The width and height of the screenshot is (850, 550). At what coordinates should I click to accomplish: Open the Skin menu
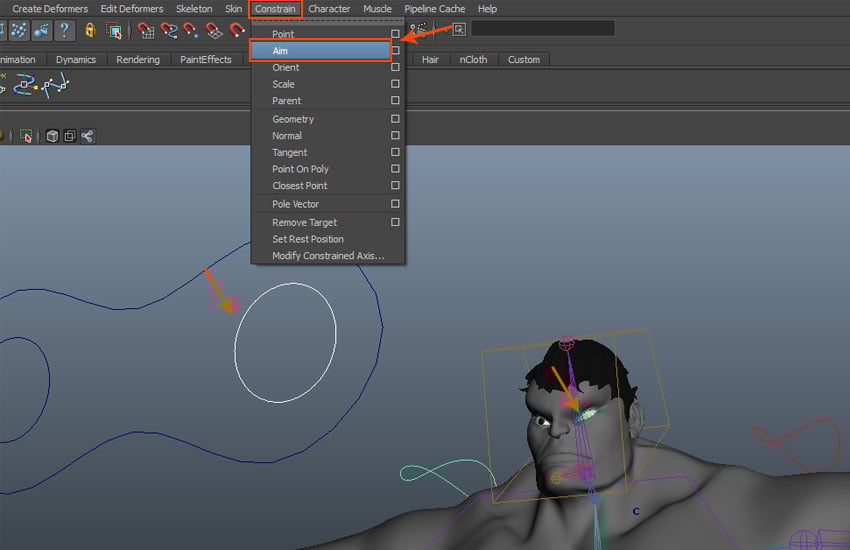coord(234,9)
